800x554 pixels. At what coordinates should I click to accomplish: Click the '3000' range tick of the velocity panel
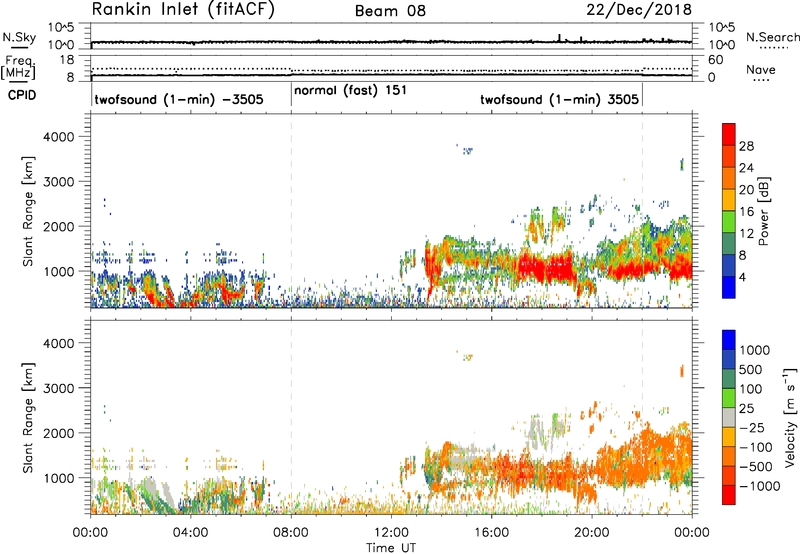(58, 388)
